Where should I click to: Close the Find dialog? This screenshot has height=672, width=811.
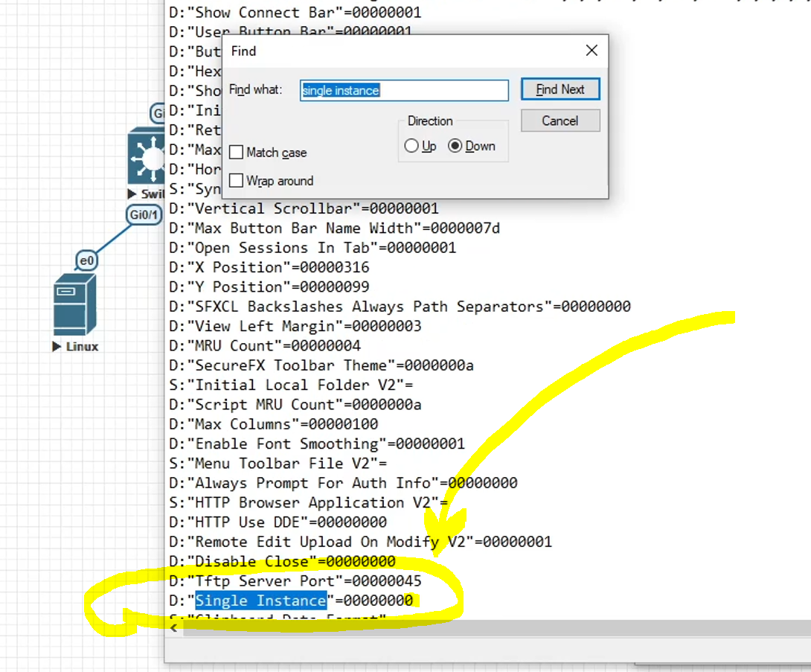[592, 51]
